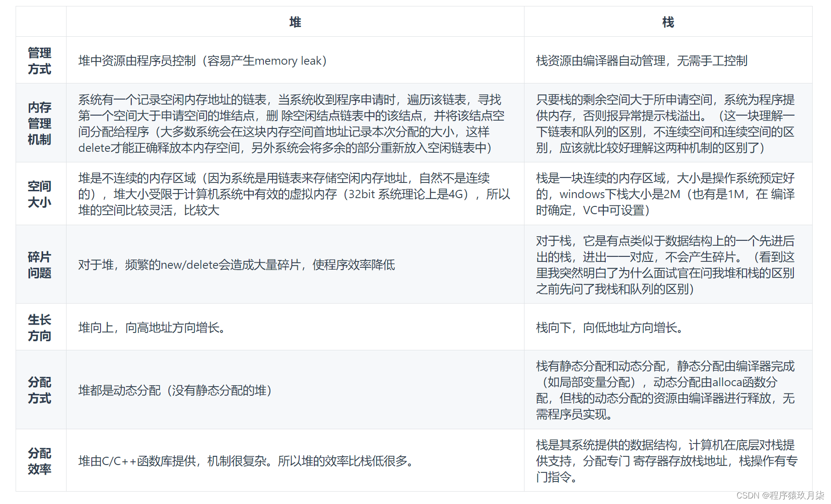The width and height of the screenshot is (831, 504).
Task: Click cell starting 系统有一个记录空闲内存地址的链表
Action: 295,123
